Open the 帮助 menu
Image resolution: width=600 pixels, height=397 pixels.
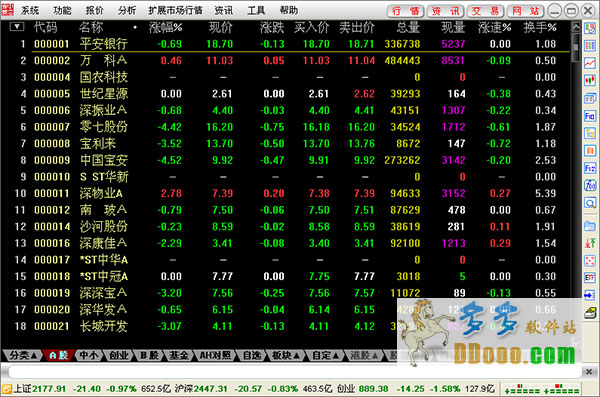click(289, 10)
